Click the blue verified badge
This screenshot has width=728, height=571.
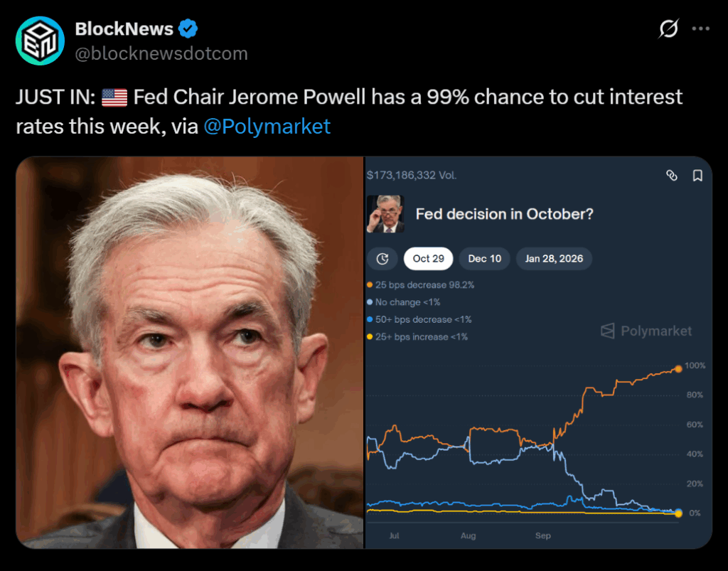coord(188,29)
